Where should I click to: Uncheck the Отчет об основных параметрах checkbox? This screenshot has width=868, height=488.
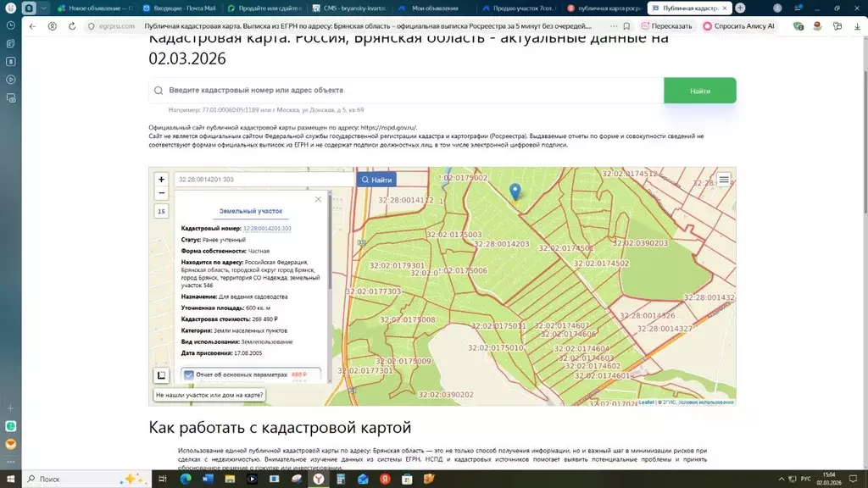point(190,374)
